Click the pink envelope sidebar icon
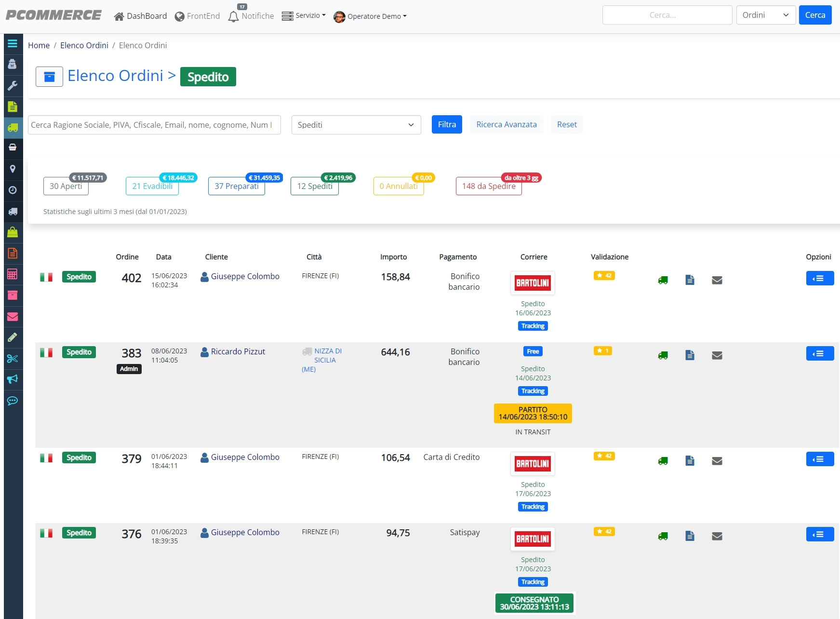Viewport: 840px width, 619px height. pos(13,316)
